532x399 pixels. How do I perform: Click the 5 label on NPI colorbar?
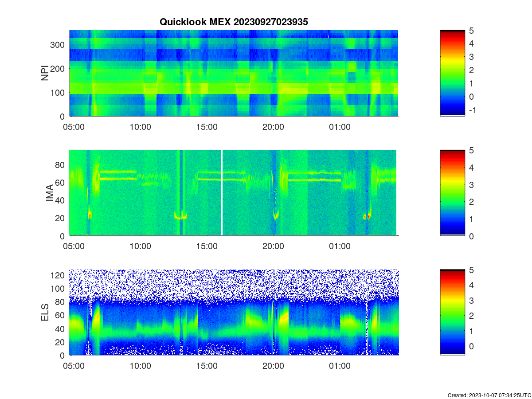(x=471, y=30)
